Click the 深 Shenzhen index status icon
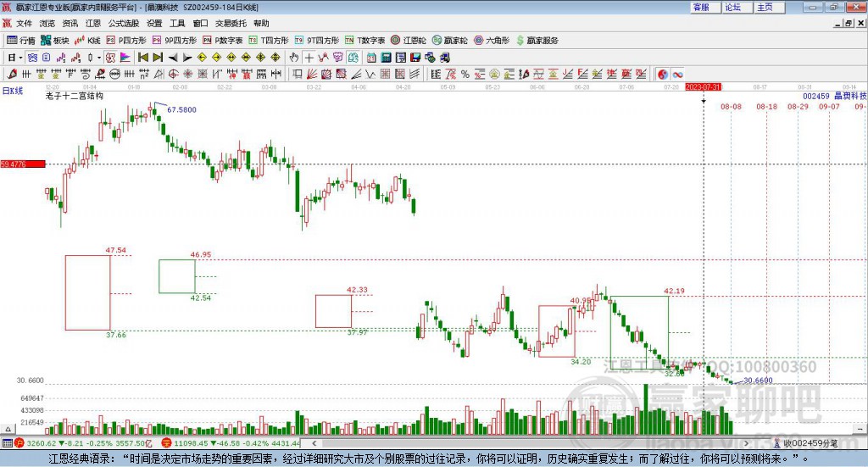The image size is (868, 467). click(167, 442)
